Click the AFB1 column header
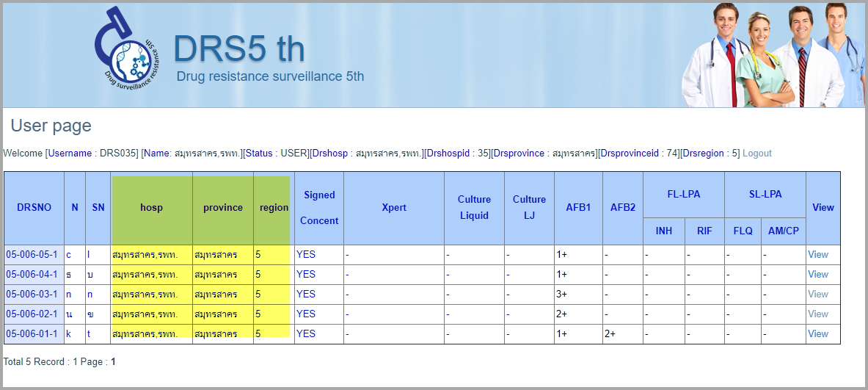 tap(577, 208)
